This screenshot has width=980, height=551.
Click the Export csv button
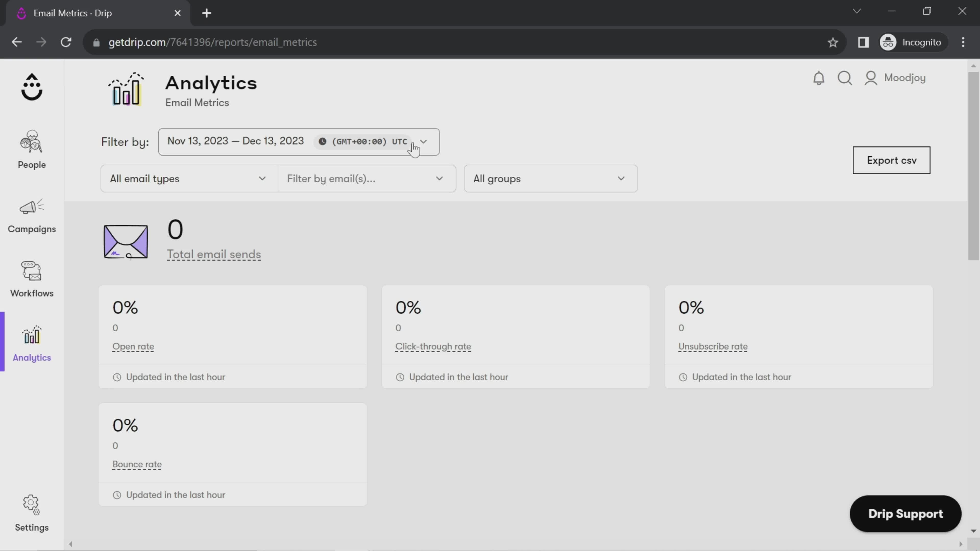coord(891,160)
